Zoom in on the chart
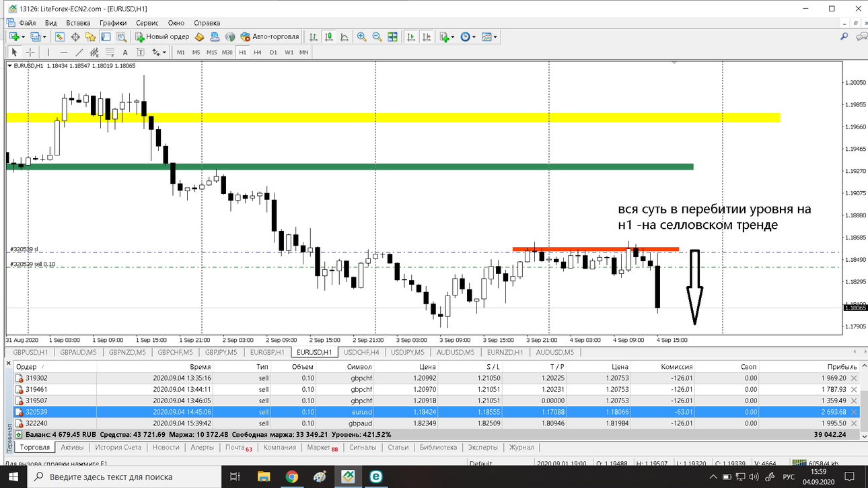 coord(361,37)
